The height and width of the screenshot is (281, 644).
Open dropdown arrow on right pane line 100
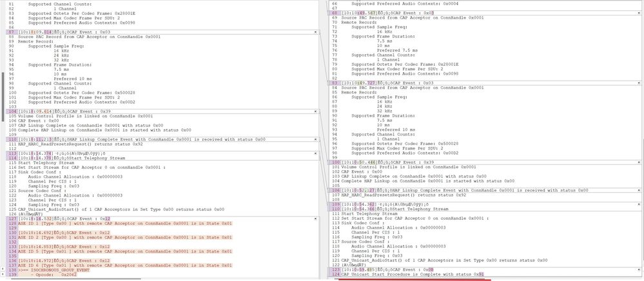click(639, 162)
